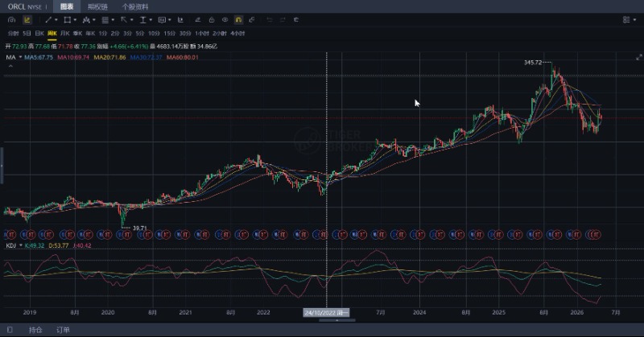
Task: Select the arrow pointer tool
Action: pos(124,19)
